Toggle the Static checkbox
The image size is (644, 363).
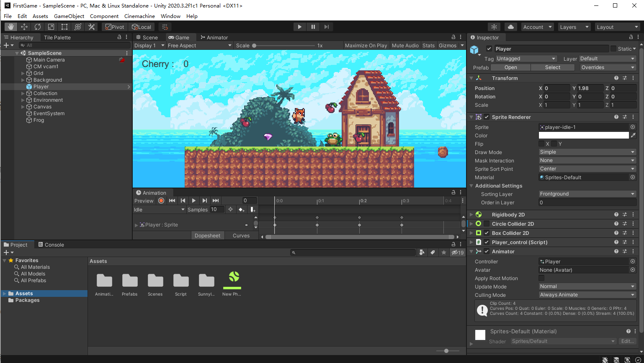coord(613,49)
